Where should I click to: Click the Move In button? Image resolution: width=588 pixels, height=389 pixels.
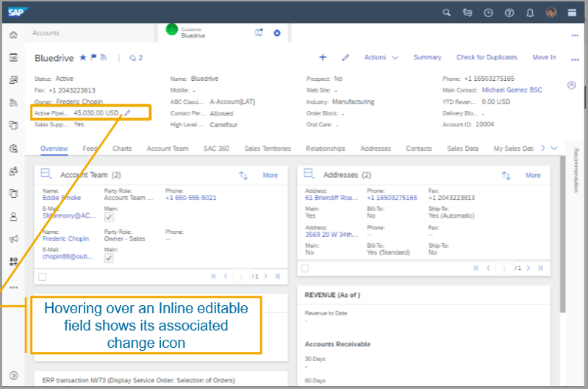(x=544, y=57)
